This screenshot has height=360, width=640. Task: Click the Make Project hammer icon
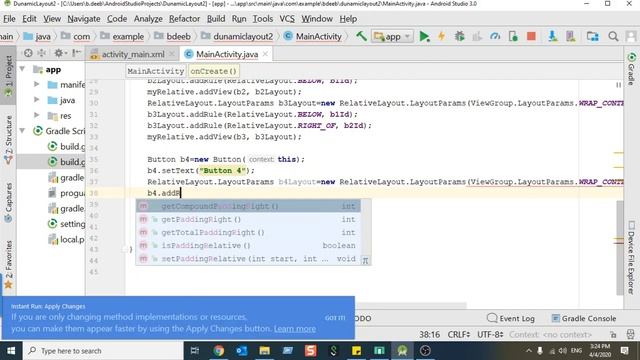(361, 36)
